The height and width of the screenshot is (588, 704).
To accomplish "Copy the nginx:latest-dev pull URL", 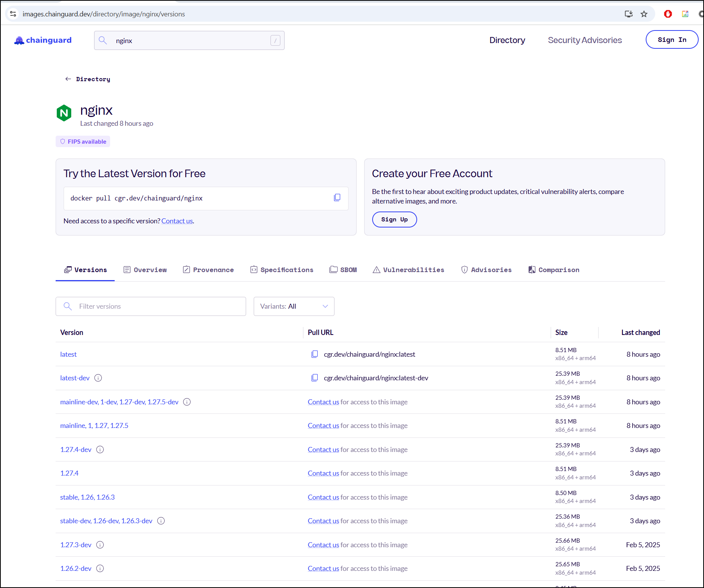I will [315, 378].
